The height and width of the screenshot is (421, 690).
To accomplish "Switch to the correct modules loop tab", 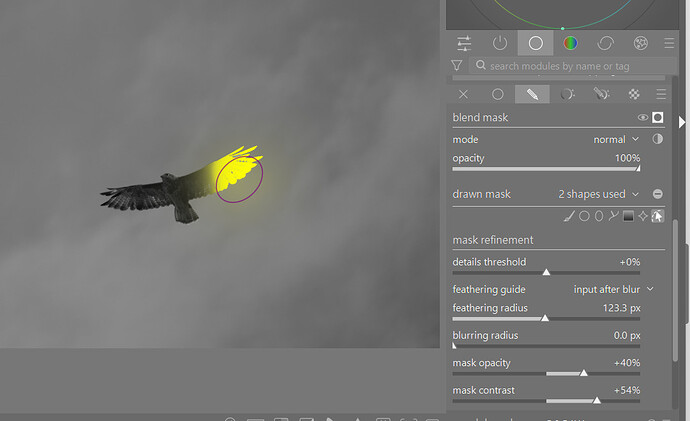I will point(606,43).
